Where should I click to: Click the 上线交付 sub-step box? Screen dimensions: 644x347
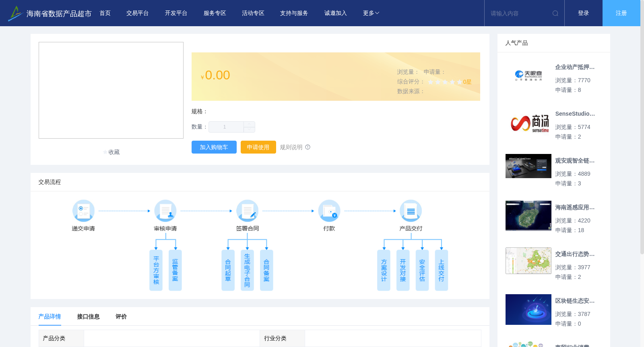[x=442, y=270]
